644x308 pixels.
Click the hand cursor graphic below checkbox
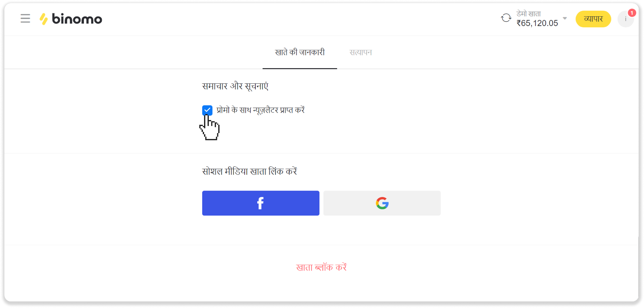(210, 128)
